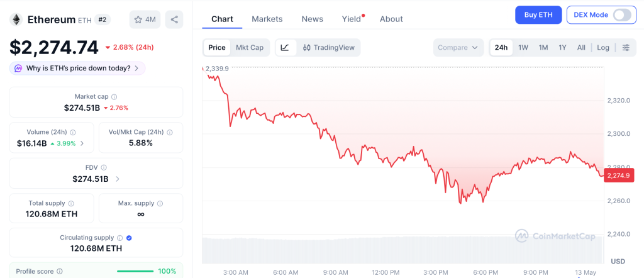Open the Compare dropdown
Viewport: 644px width, 278px height.
click(x=458, y=48)
